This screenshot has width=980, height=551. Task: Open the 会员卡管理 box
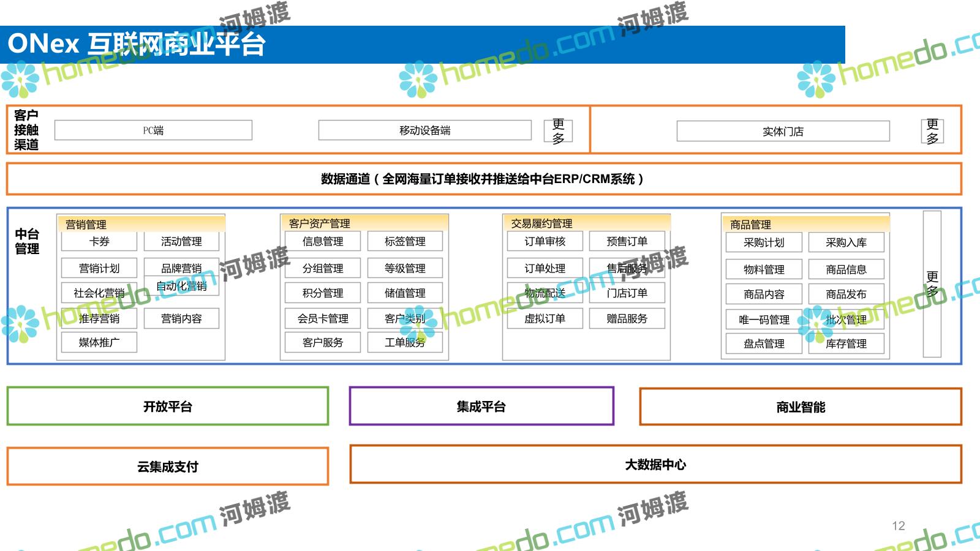point(323,318)
